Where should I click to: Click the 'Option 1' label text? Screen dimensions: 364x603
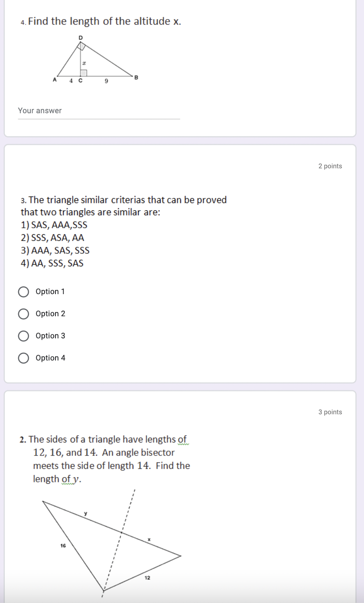pyautogui.click(x=50, y=292)
